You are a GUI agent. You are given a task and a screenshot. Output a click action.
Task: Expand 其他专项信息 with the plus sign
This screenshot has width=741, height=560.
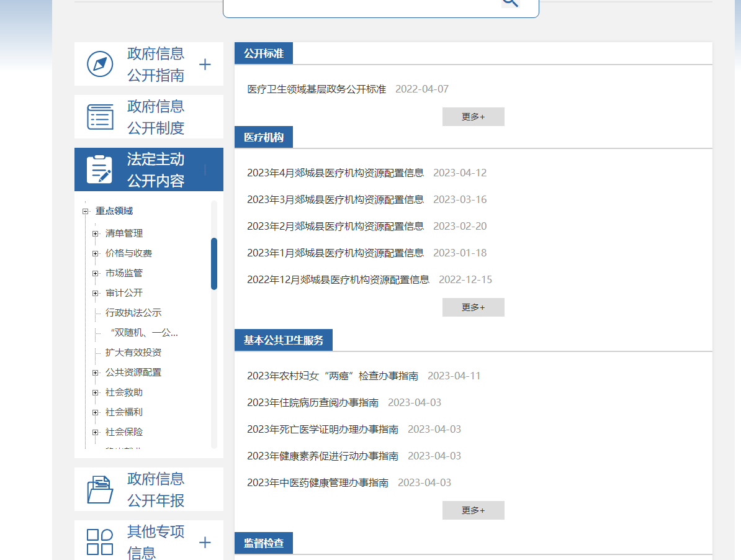[205, 543]
